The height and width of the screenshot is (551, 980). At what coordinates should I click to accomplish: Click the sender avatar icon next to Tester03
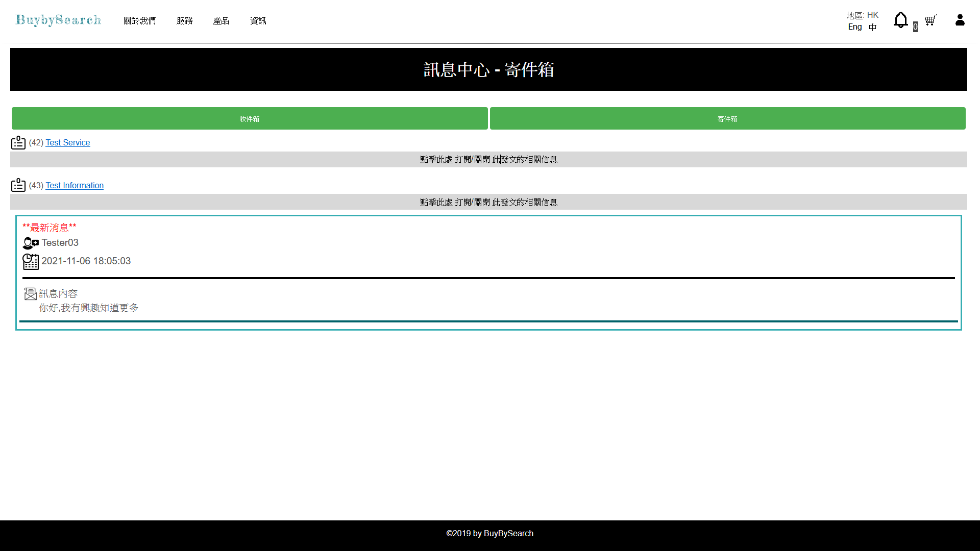(x=31, y=243)
